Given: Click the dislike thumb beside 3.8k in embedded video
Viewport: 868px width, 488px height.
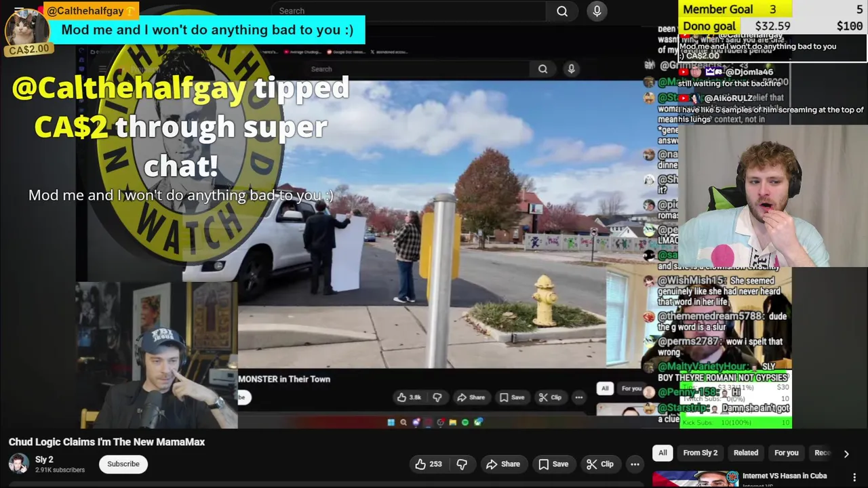Looking at the screenshot, I should click(437, 397).
